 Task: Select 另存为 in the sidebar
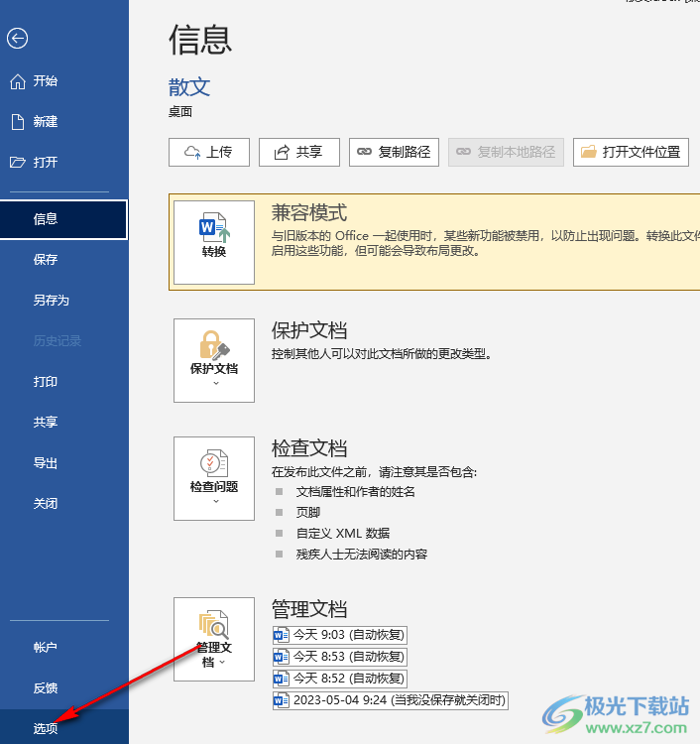point(52,301)
